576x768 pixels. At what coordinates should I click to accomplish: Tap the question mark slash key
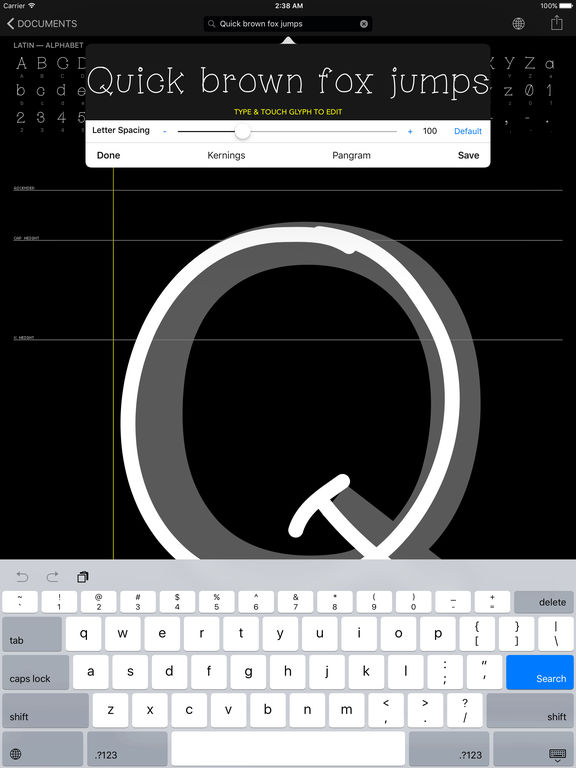[x=465, y=710]
